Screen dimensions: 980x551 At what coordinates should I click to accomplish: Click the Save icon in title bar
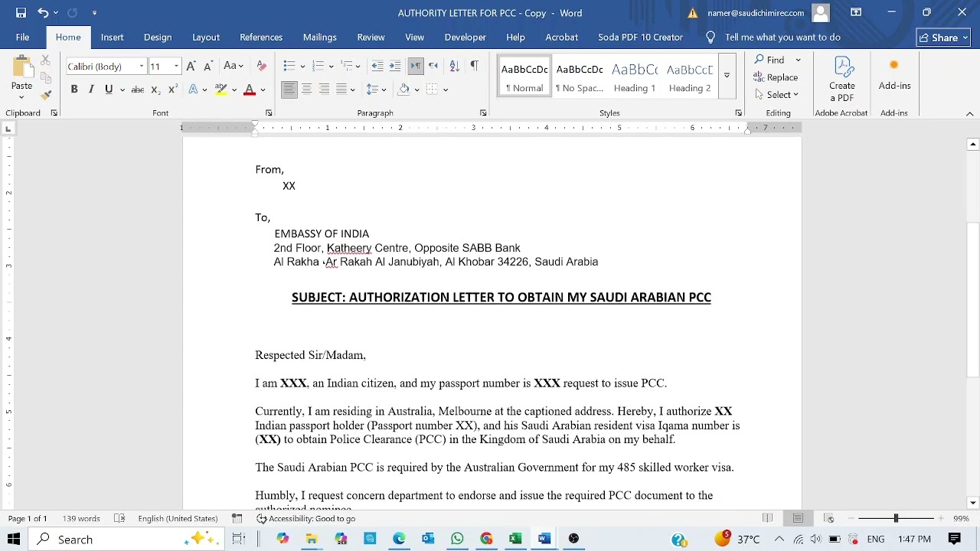click(x=21, y=13)
